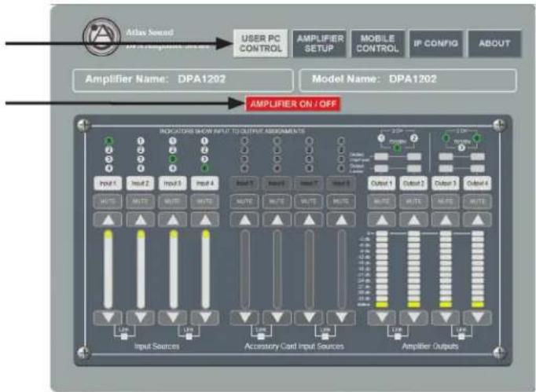Open the User PC Control tab

(x=261, y=43)
